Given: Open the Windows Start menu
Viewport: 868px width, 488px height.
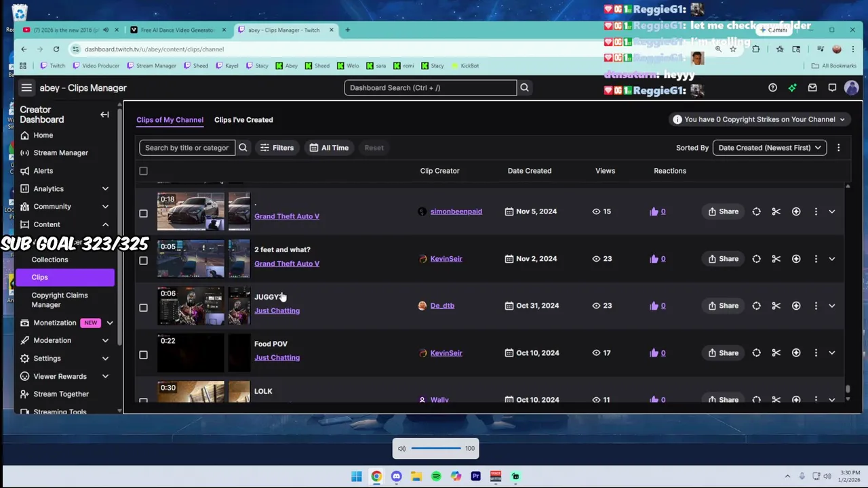Looking at the screenshot, I should click(x=356, y=476).
